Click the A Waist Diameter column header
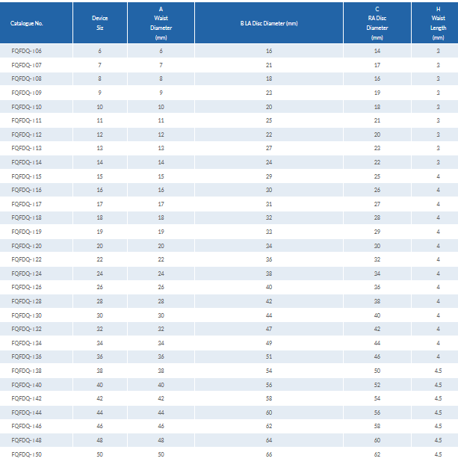This screenshot has height=476, width=458. coord(161,22)
